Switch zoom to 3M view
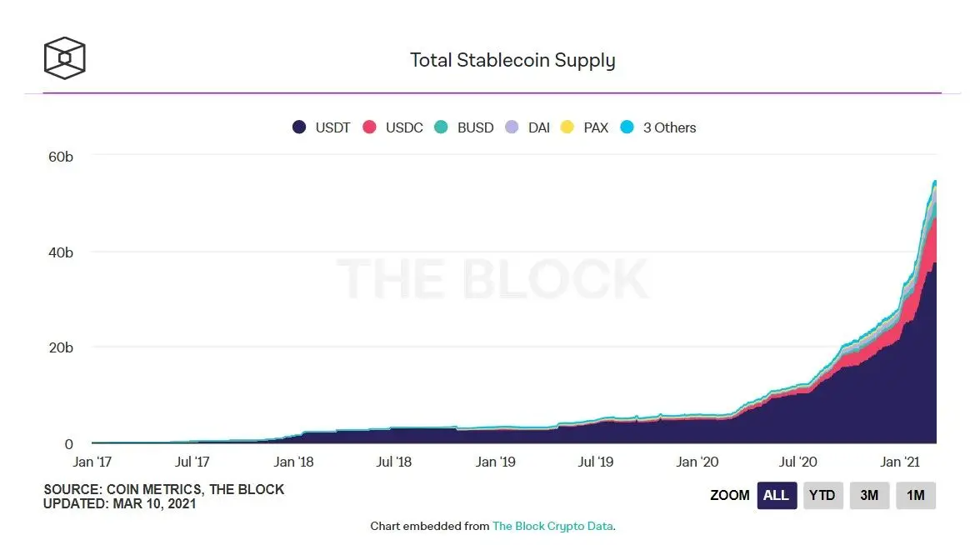This screenshot has width=980, height=545. 869,495
